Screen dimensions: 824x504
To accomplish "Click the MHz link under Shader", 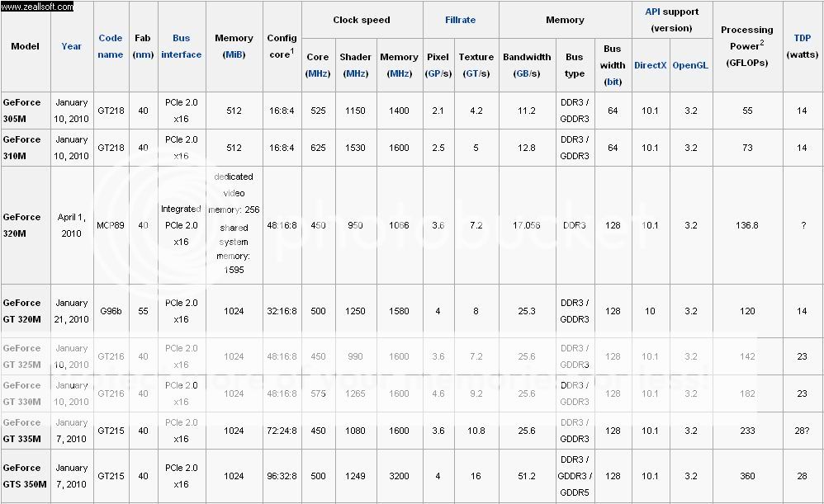I will (357, 73).
